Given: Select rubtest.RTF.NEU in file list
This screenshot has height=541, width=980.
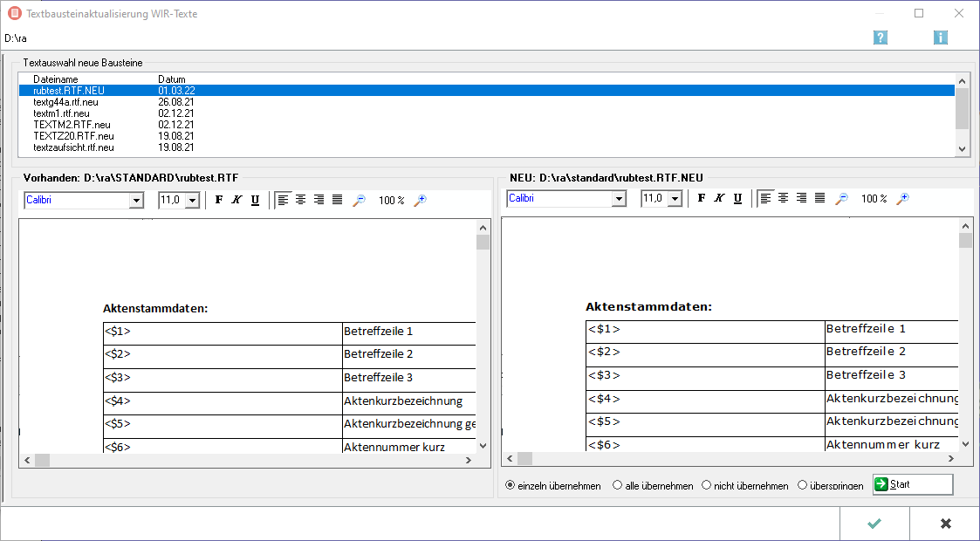Looking at the screenshot, I should click(486, 91).
